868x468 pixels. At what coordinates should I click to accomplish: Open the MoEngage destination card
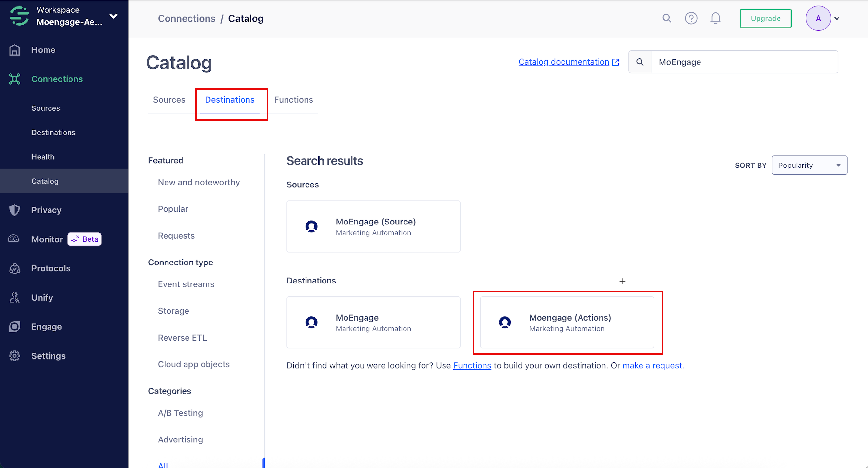click(x=373, y=322)
